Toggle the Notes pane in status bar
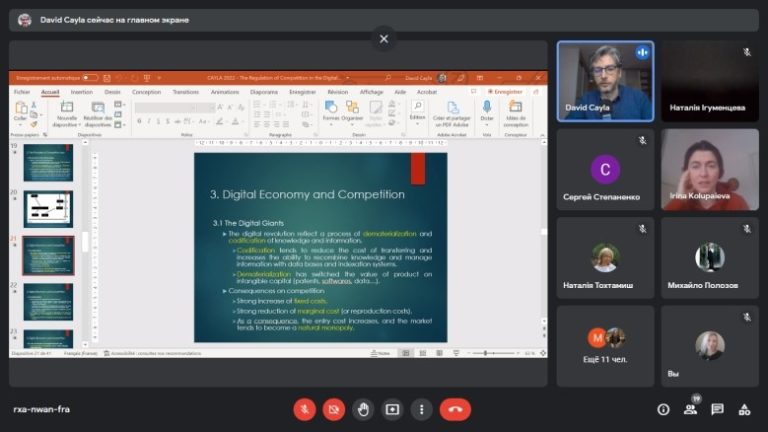Screen dimensions: 768x432 pyautogui.click(x=381, y=353)
